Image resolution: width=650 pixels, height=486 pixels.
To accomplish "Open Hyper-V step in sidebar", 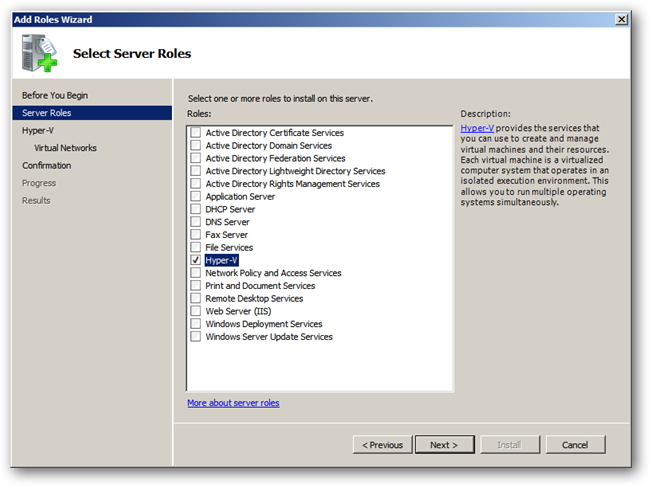I will (38, 131).
